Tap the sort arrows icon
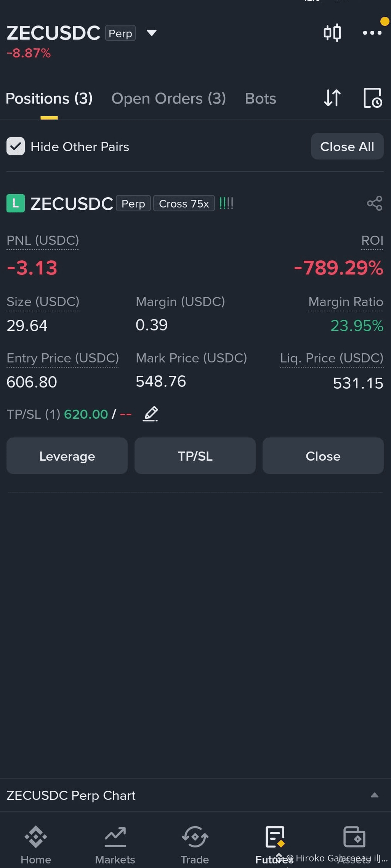391x868 pixels. pos(332,98)
